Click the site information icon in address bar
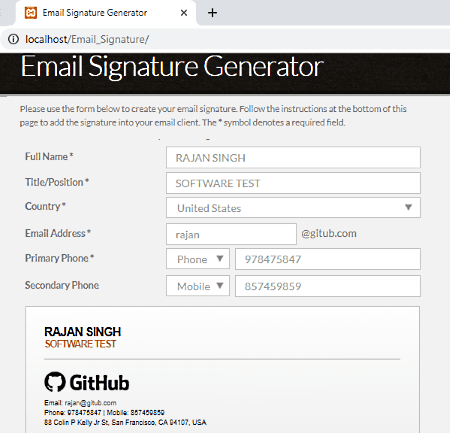 tap(13, 39)
